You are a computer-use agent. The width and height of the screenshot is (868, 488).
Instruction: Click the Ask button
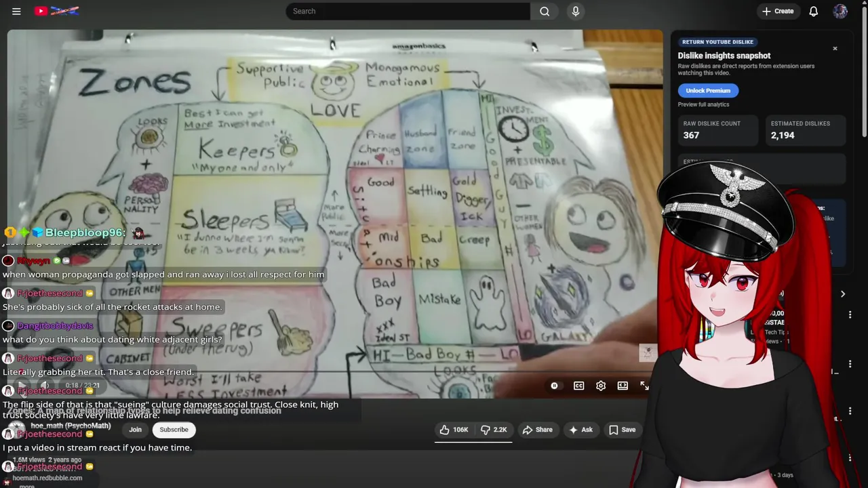point(581,430)
